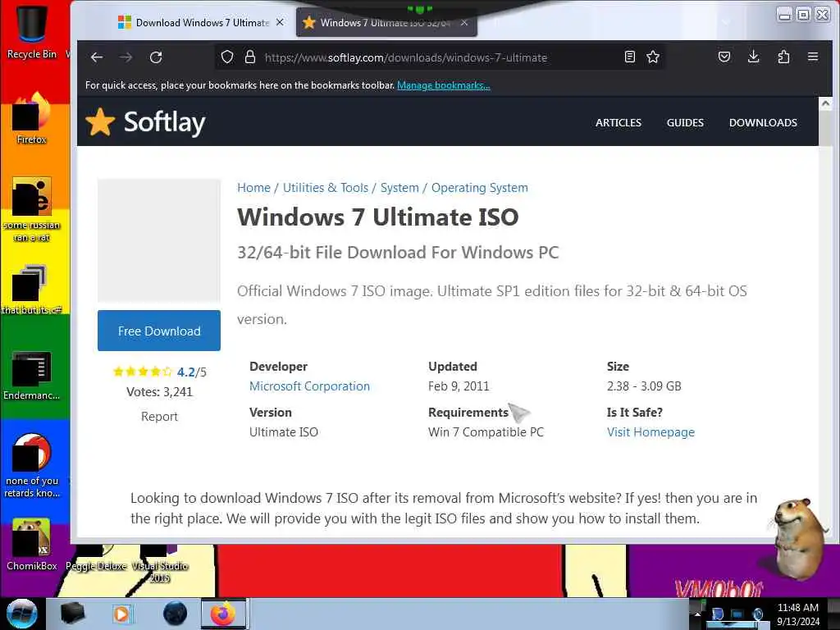Open the ARTICLES menu item
Screen dimensions: 840x630
[x=619, y=123]
